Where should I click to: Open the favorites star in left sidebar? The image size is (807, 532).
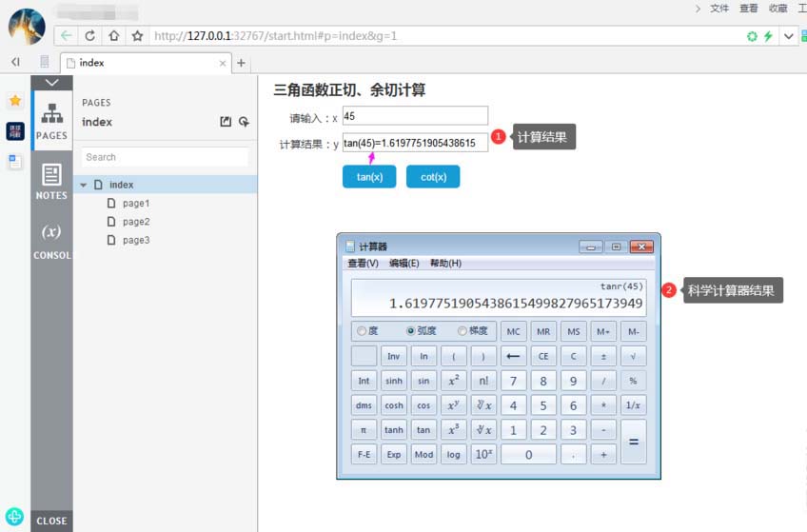coord(15,100)
